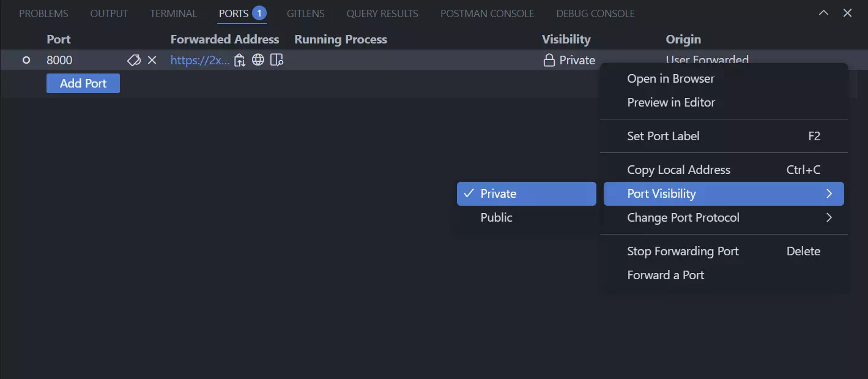Screen dimensions: 868x379
Task: Maximize panel using the up chevron
Action: click(823, 13)
